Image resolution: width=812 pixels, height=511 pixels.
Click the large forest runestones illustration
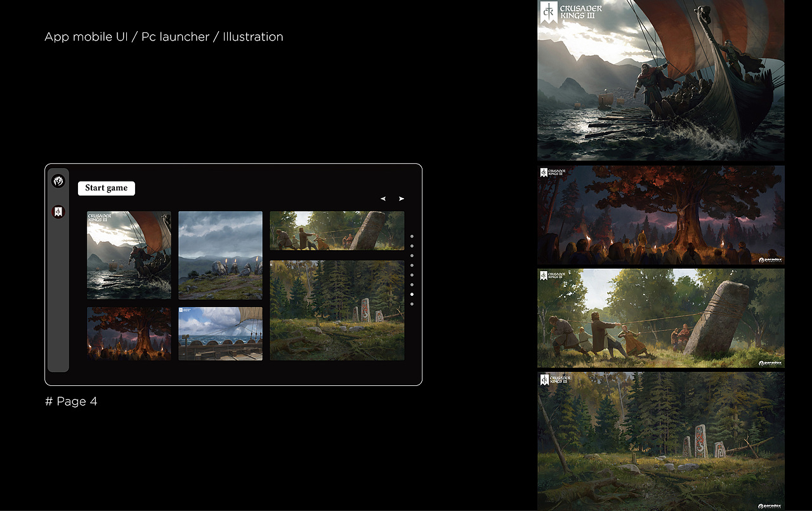coord(661,441)
